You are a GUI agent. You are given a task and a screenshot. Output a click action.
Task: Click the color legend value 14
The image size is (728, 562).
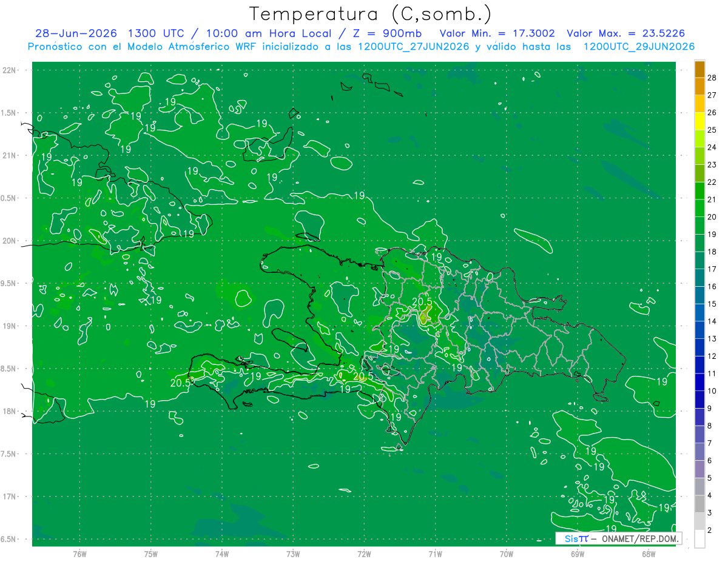point(712,321)
